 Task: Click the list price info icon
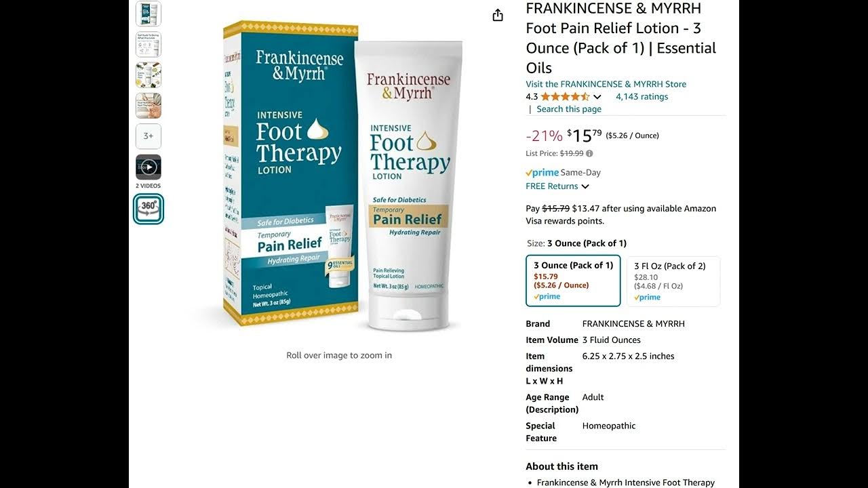[589, 154]
